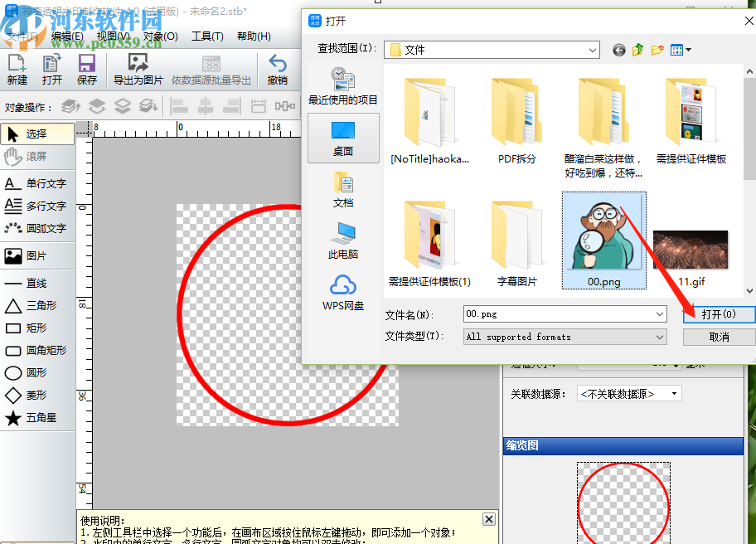
Task: Select the 三角形 triangle tool
Action: pos(37,305)
